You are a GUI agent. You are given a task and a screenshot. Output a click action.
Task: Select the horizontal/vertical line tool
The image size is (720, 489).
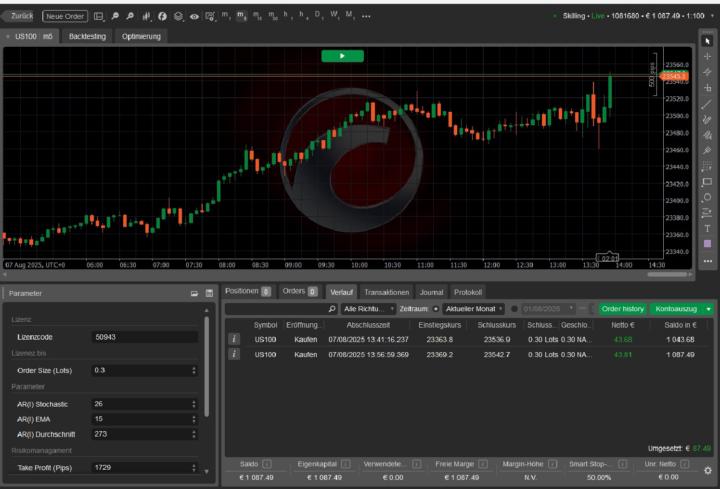pyautogui.click(x=708, y=88)
